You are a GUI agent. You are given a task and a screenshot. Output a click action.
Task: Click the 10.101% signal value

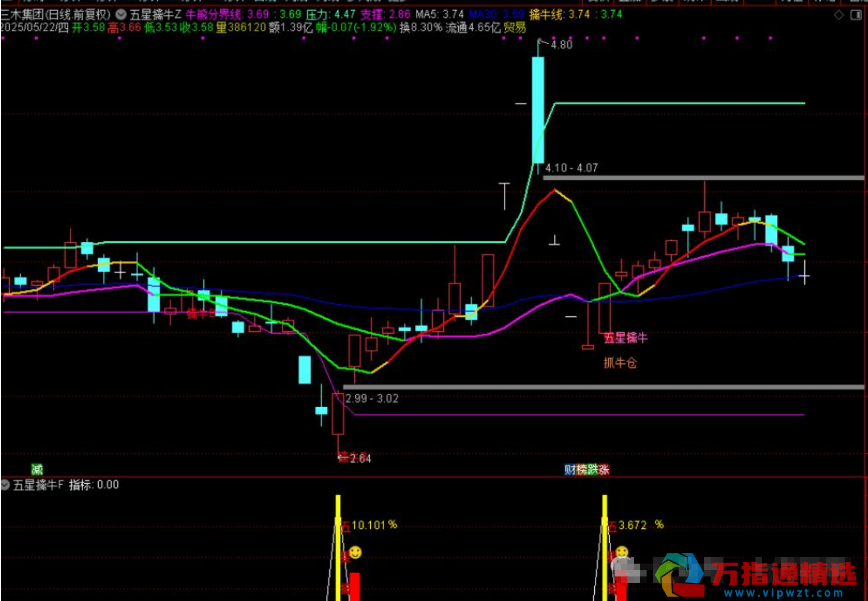tap(374, 525)
